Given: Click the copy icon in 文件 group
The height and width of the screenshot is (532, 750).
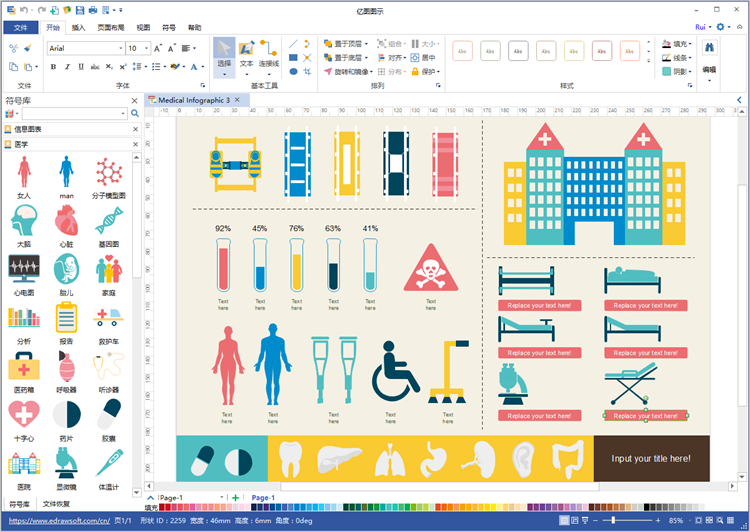Looking at the screenshot, I should [13, 67].
